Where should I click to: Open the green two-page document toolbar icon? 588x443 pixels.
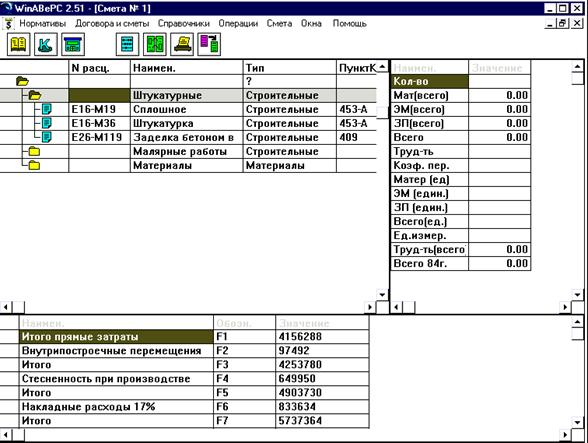point(154,45)
